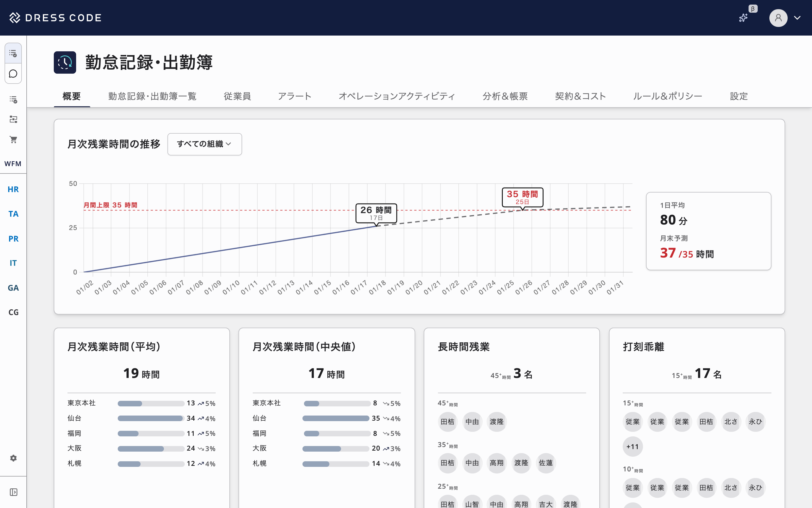The image size is (812, 508).
Task: Click the 35 時間 25日 chart marker
Action: 522,198
